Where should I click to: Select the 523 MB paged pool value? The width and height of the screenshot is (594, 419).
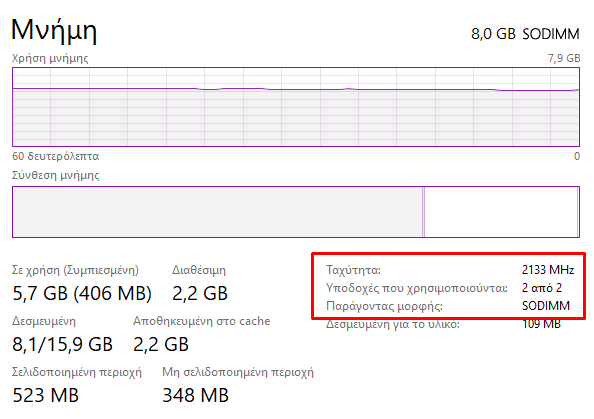click(45, 395)
